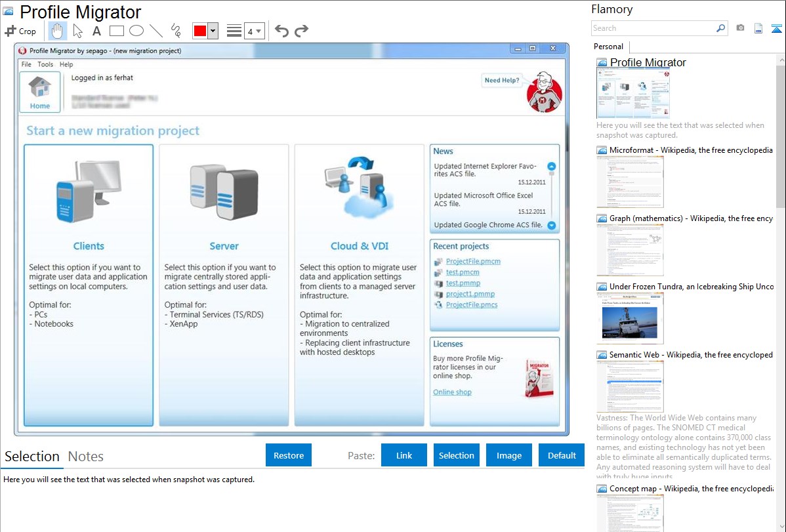Screen dimensions: 786x532
Task: Select the arrow pointer tool
Action: [77, 31]
